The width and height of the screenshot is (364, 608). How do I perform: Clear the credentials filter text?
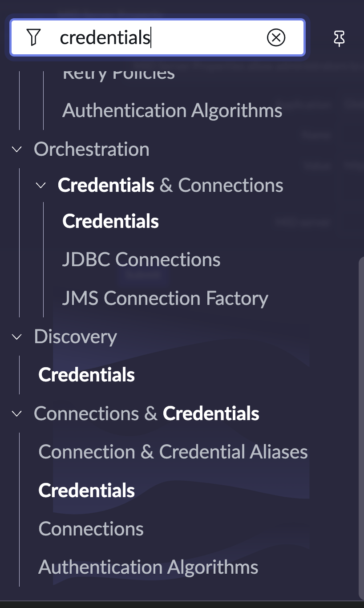[x=276, y=38]
